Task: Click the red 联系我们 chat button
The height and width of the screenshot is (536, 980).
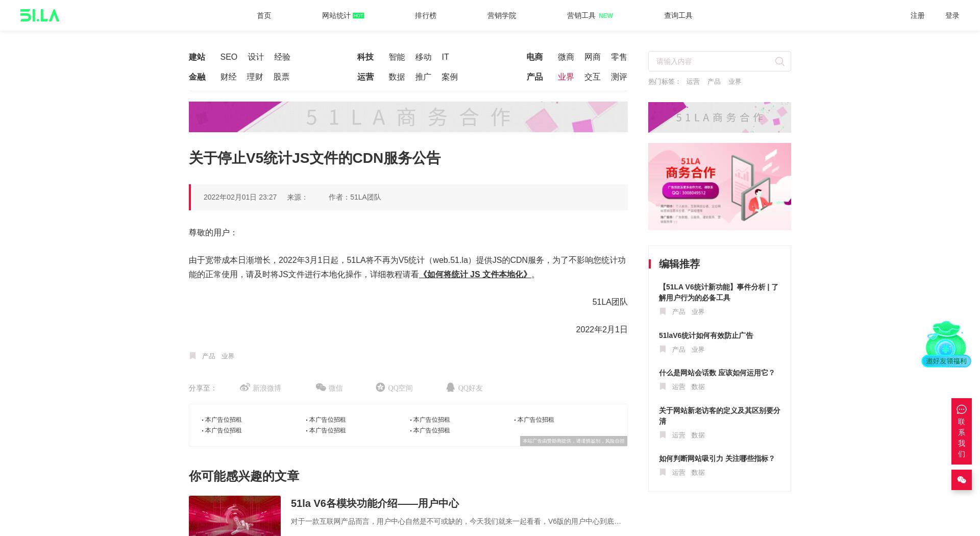Action: [x=962, y=431]
